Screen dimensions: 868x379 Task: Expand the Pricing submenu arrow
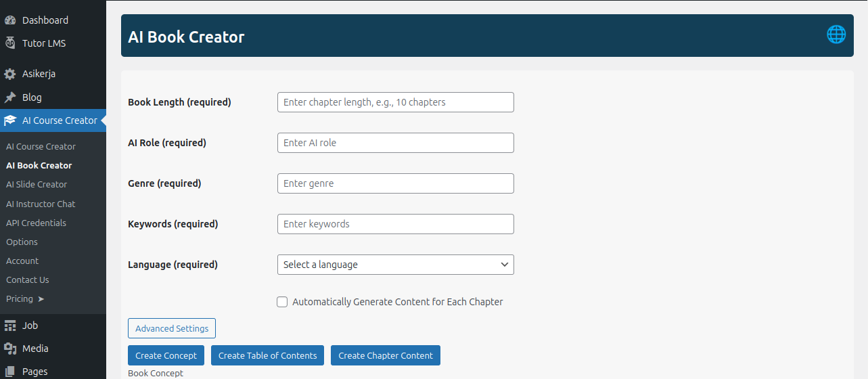[41, 298]
